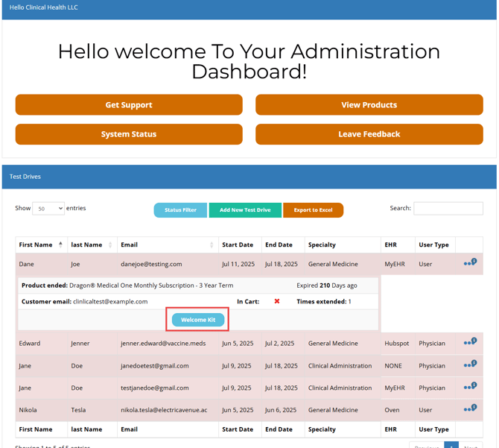The width and height of the screenshot is (499, 448).
Task: Click the Leave Feedback button
Action: click(369, 134)
